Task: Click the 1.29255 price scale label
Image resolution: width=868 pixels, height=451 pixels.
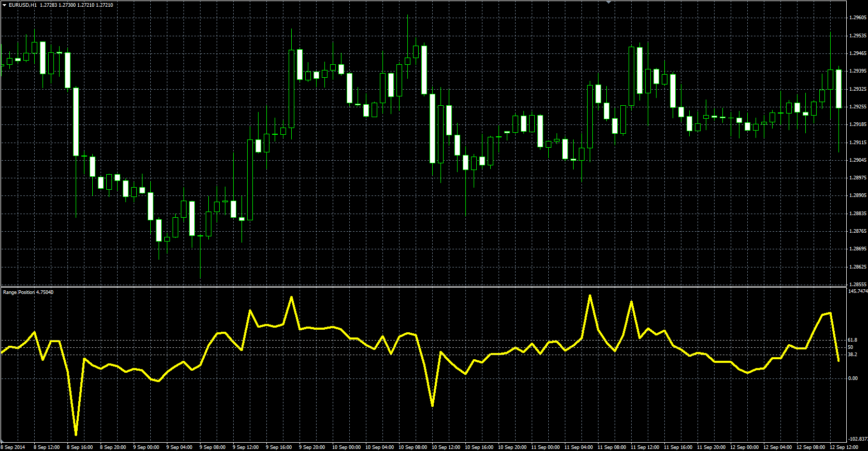Action: [x=858, y=107]
